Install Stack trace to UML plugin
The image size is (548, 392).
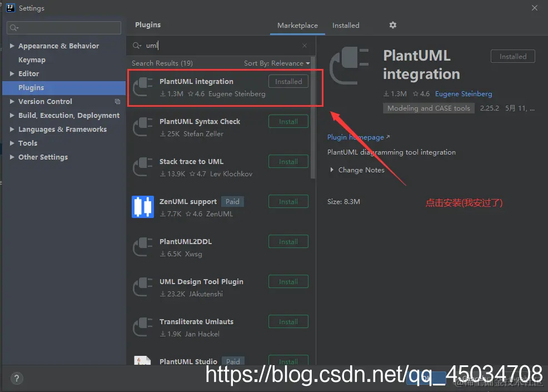[x=288, y=162]
